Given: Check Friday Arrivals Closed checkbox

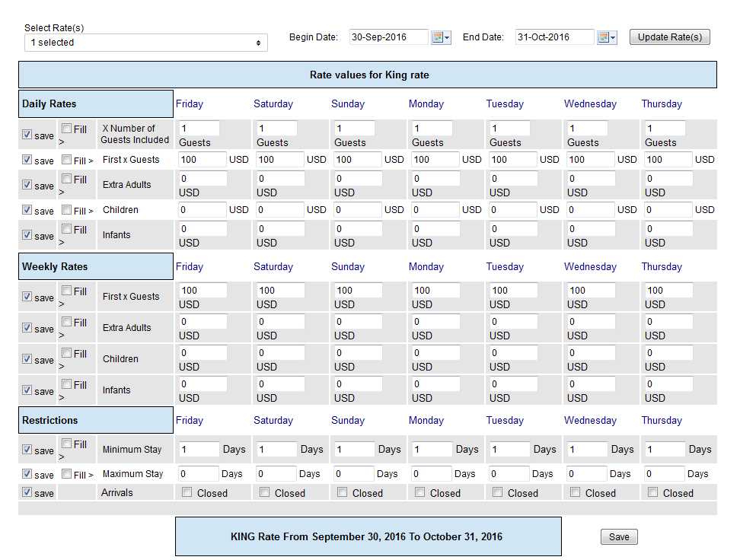Looking at the screenshot, I should click(187, 492).
